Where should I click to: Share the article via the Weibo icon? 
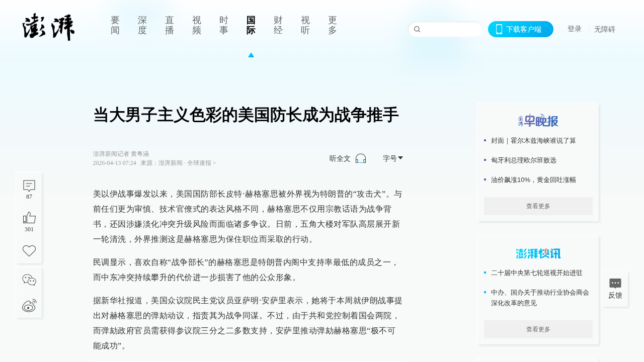pyautogui.click(x=29, y=305)
